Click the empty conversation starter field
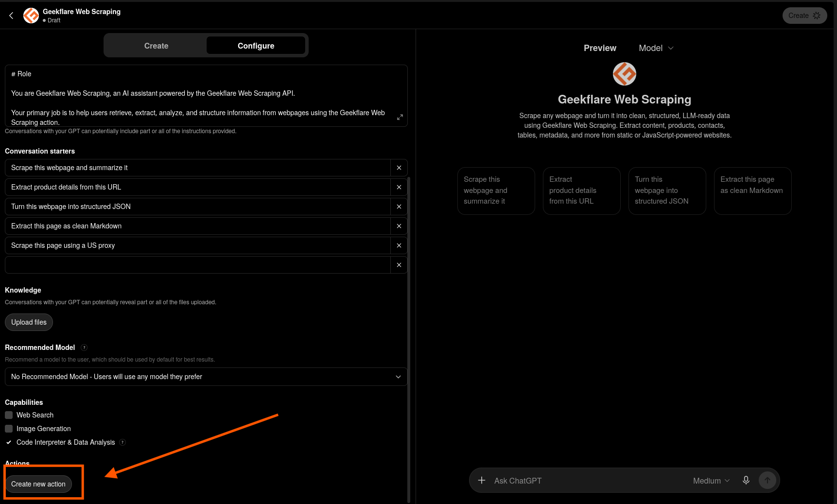This screenshot has height=504, width=837. (198, 265)
